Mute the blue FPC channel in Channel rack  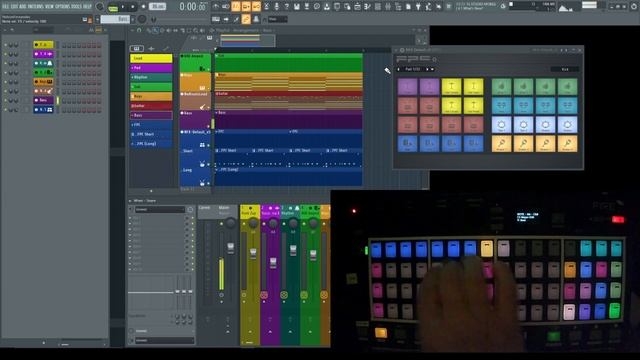(x=6, y=110)
